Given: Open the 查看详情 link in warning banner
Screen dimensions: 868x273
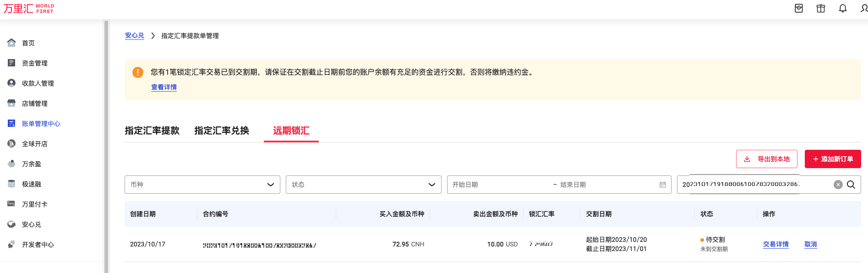Looking at the screenshot, I should 164,87.
